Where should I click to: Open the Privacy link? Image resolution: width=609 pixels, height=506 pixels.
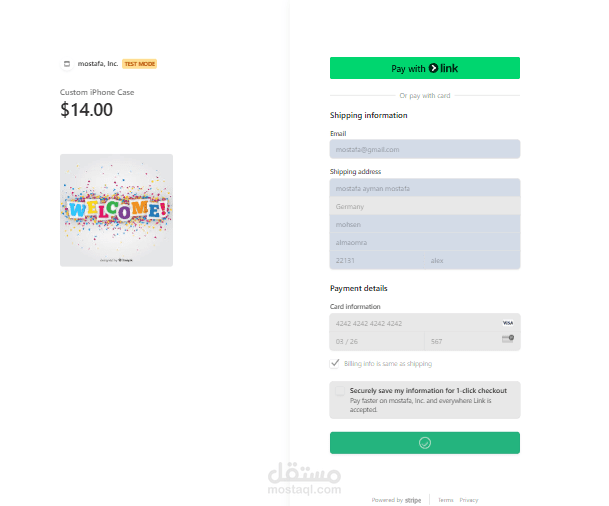(x=469, y=500)
